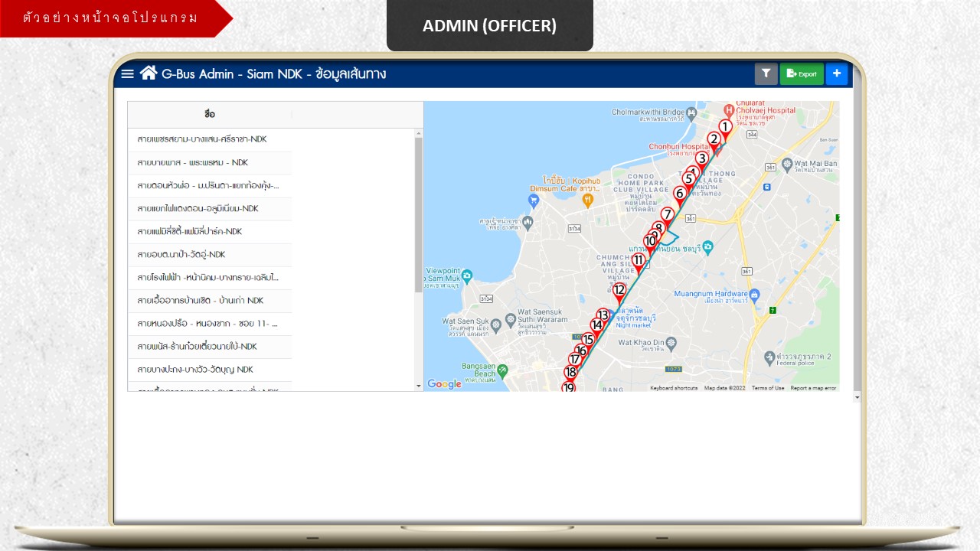This screenshot has height=551, width=980.
Task: Select route สายแยกไฟแดงดอน-อลูมิเนียม-NDK
Action: tap(210, 208)
